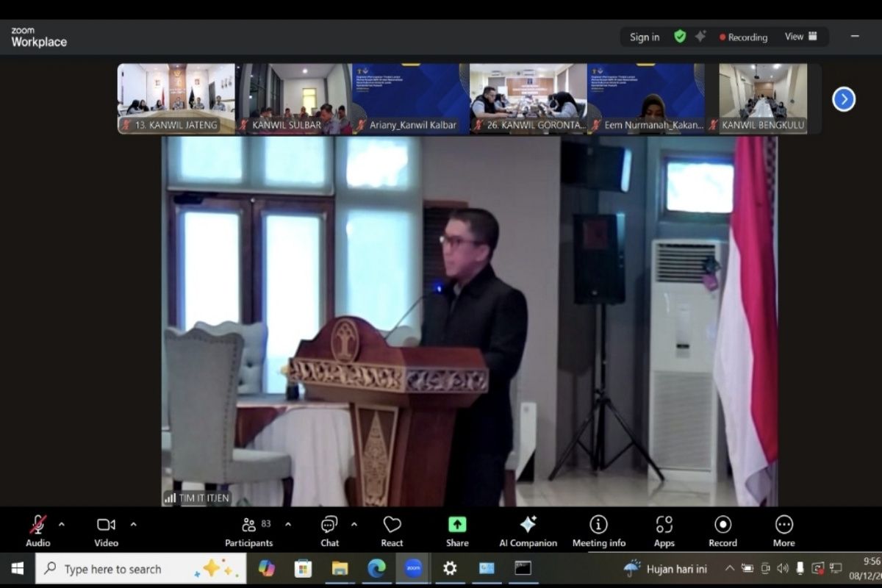Click the green Share screen icon
Image resolution: width=882 pixels, height=588 pixels.
click(457, 531)
